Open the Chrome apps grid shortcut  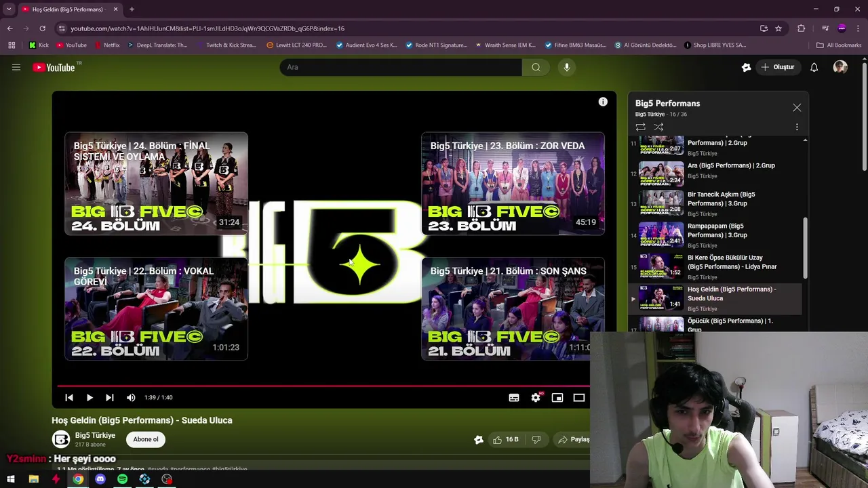pos(12,45)
